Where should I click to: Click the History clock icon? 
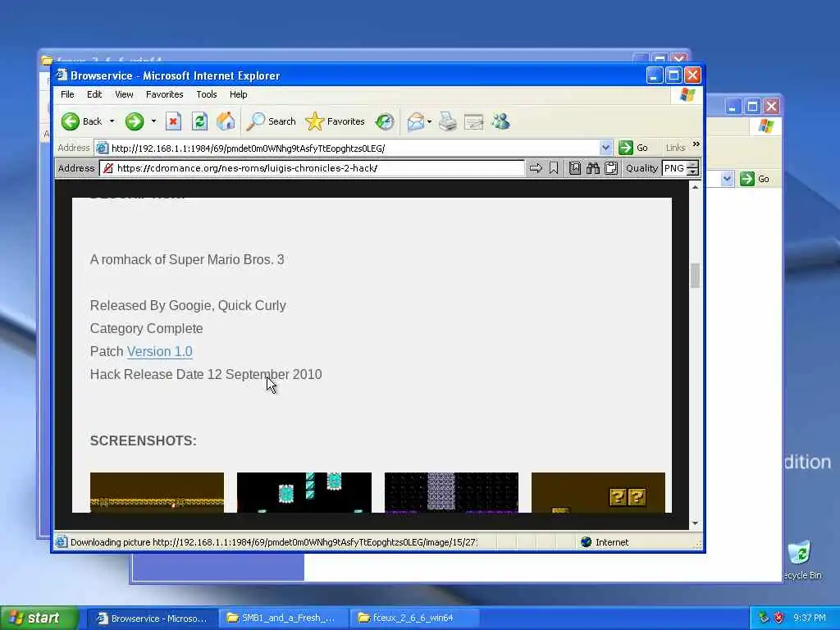[385, 121]
